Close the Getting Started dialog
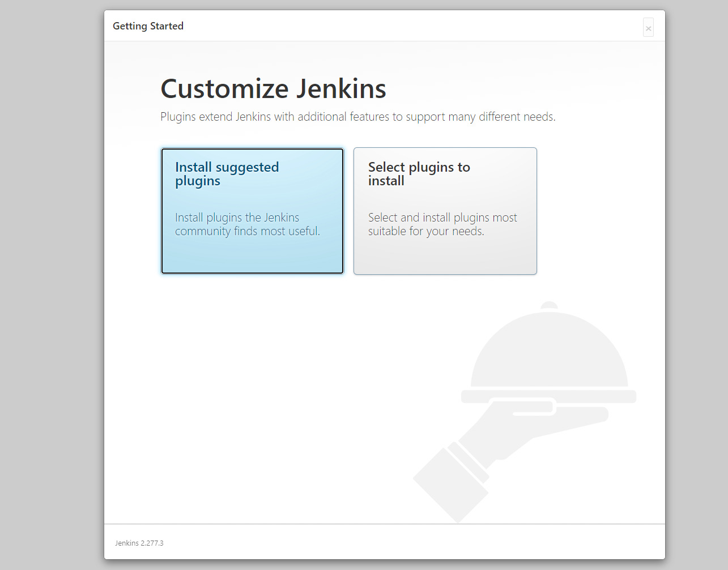The image size is (728, 570). (648, 28)
